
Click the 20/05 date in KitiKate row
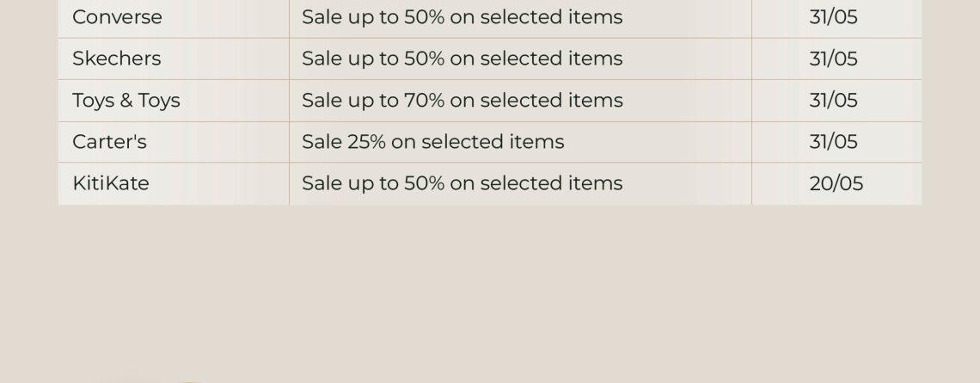[x=836, y=183]
